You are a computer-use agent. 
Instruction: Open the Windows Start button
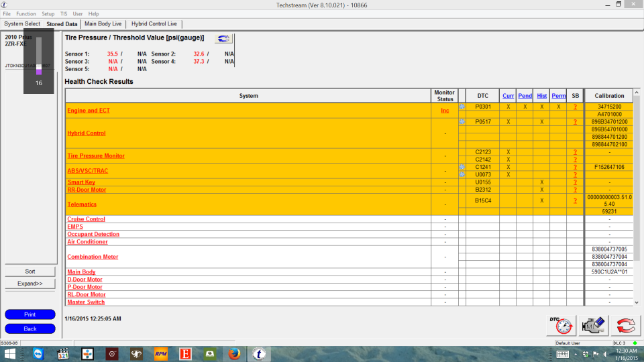(9, 354)
